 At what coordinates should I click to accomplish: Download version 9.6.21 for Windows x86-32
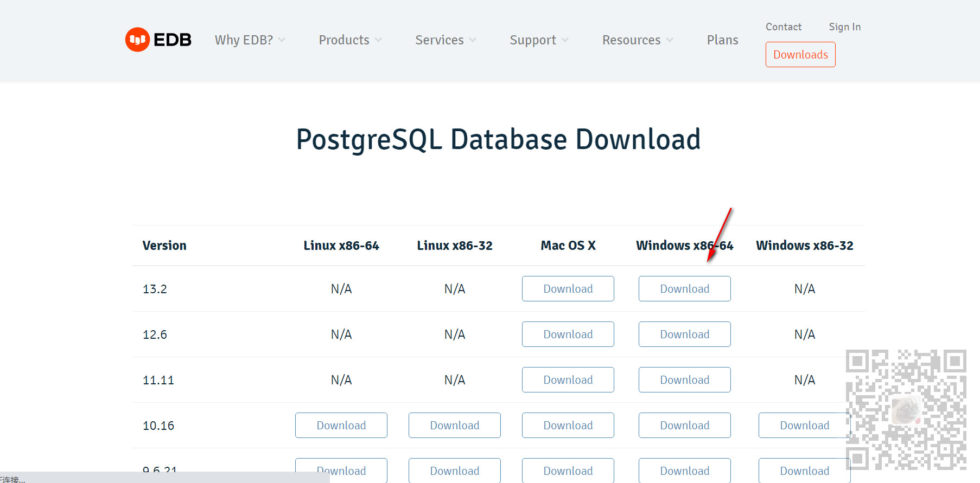point(805,471)
